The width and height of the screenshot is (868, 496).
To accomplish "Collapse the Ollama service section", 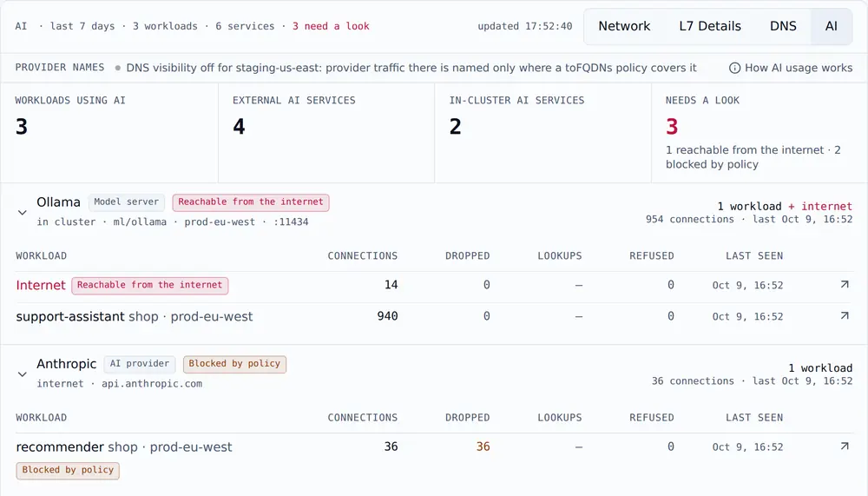I will (23, 212).
